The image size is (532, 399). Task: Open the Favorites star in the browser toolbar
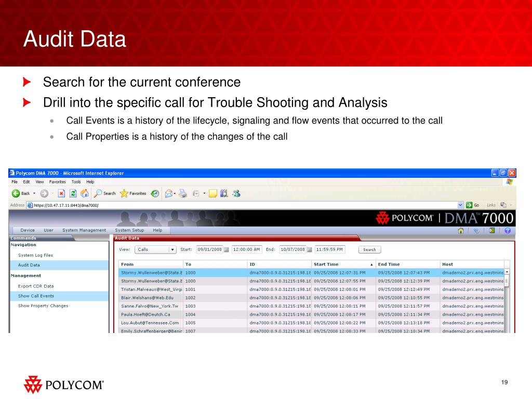124,193
